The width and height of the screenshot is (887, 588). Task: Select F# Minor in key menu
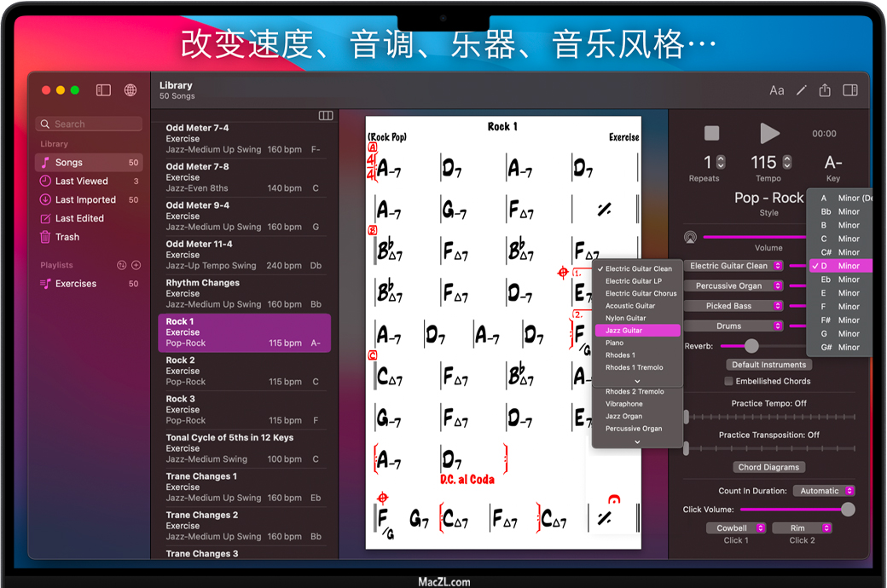(x=839, y=320)
